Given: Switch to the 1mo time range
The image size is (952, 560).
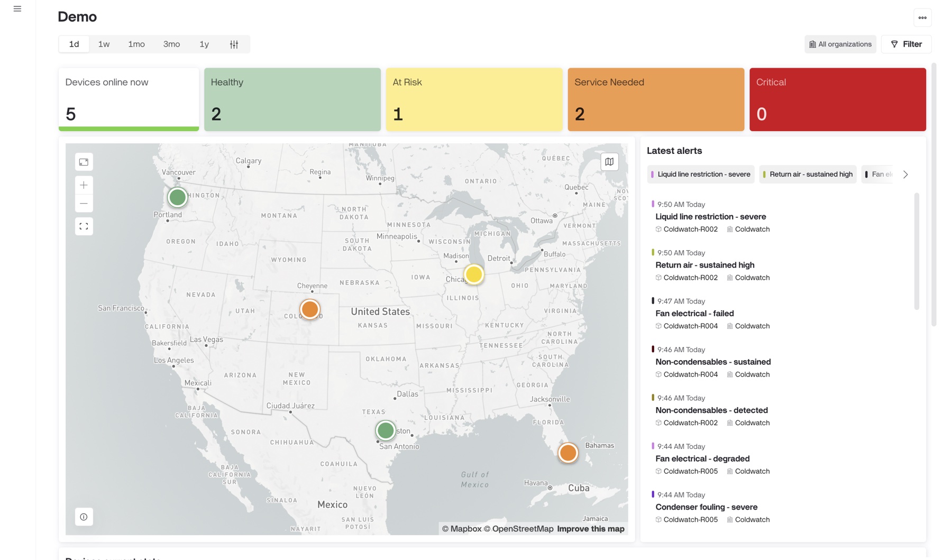Looking at the screenshot, I should pyautogui.click(x=136, y=44).
